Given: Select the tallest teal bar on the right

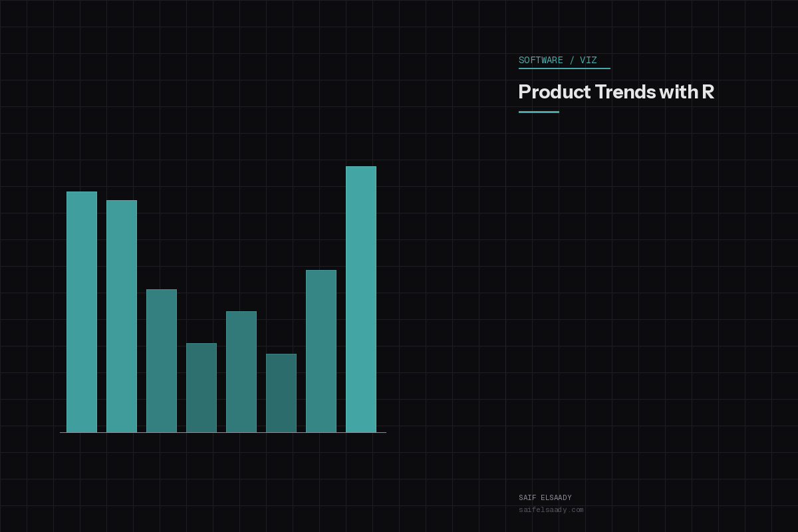Looking at the screenshot, I should tap(361, 299).
